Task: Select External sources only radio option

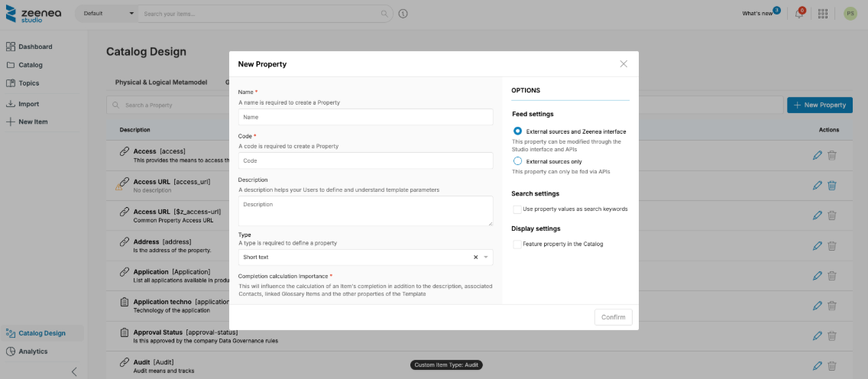Action: 518,161
